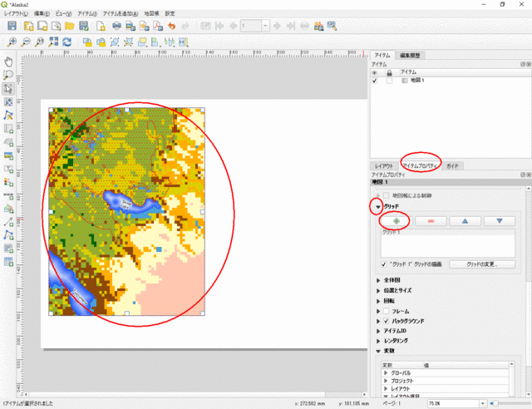The image size is (532, 409).
Task: Open a layout template from folder
Action: [x=70, y=26]
